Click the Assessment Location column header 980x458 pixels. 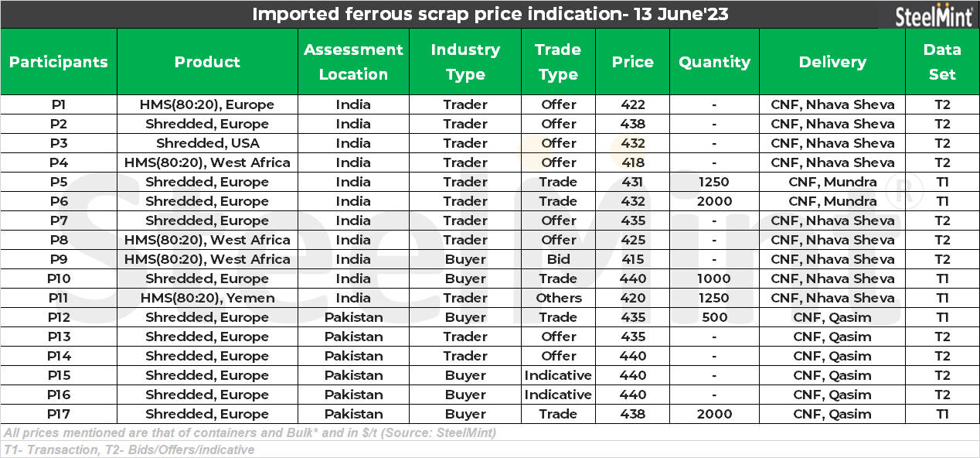pos(353,62)
